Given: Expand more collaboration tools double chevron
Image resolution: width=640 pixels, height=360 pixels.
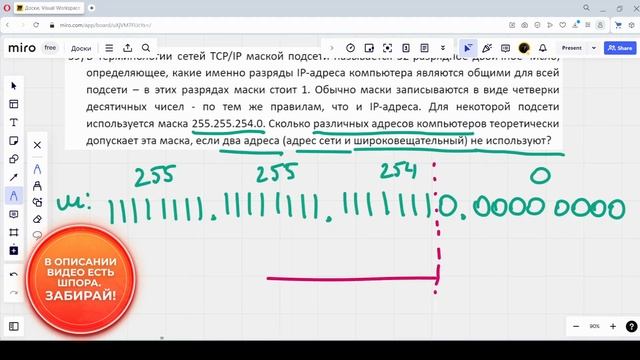Looking at the screenshot, I should click(443, 48).
